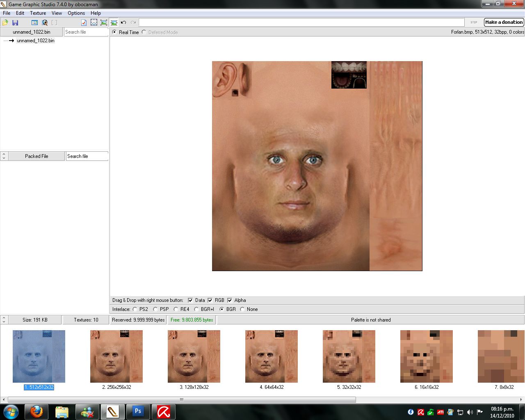Undo the last action with the undo arrow

[123, 23]
